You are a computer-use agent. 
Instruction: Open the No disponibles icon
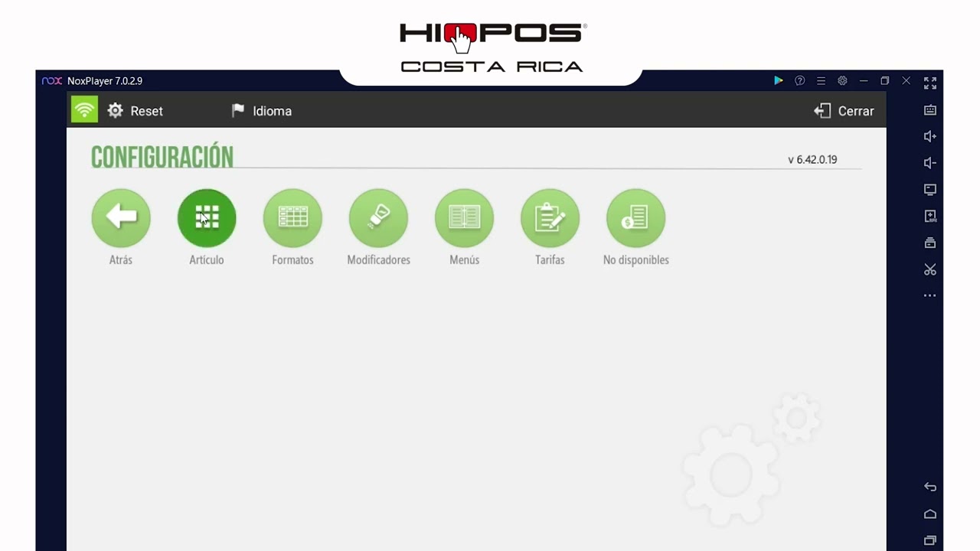coord(635,218)
